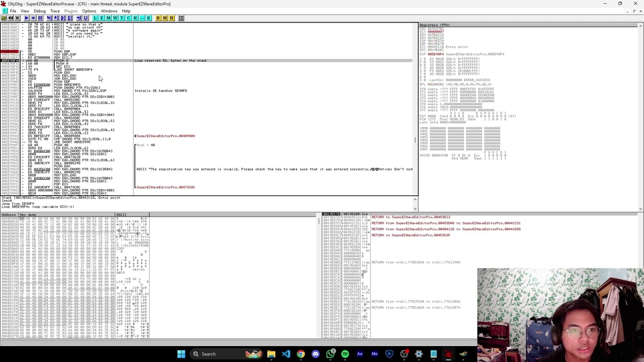Open Visual Studio Code from taskbar

coord(286,354)
